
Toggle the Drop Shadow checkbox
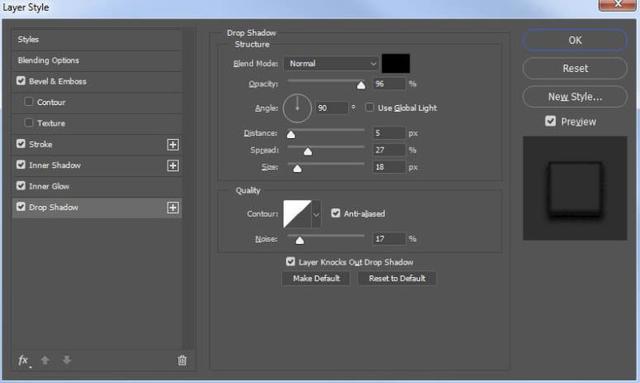coord(21,207)
